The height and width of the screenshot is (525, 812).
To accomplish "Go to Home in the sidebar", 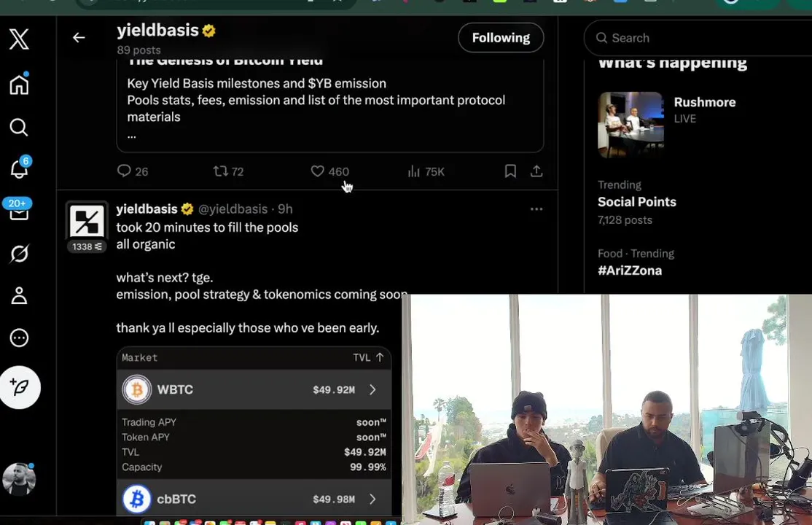I will (x=19, y=84).
